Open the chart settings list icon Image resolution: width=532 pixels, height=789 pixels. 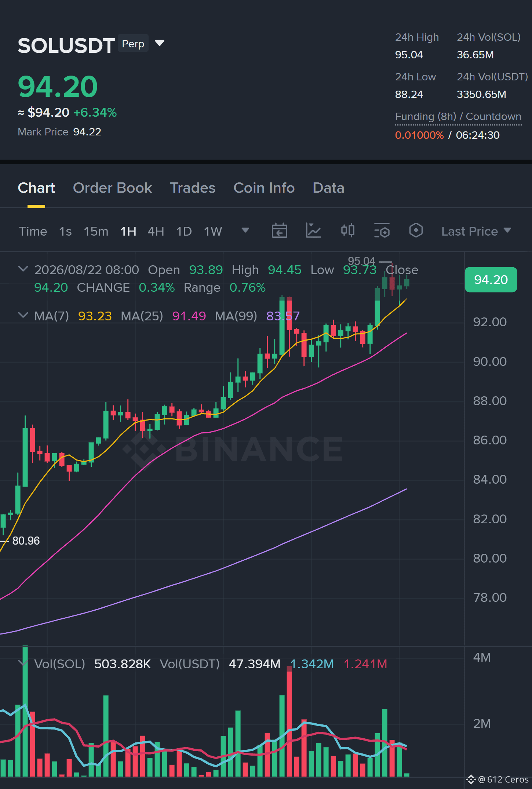click(382, 231)
